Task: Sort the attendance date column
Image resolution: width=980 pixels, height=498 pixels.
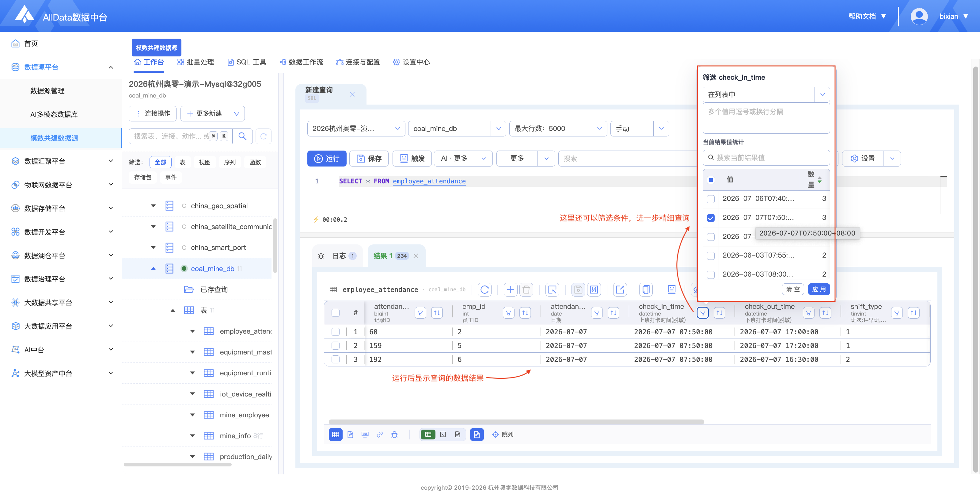Action: point(613,312)
